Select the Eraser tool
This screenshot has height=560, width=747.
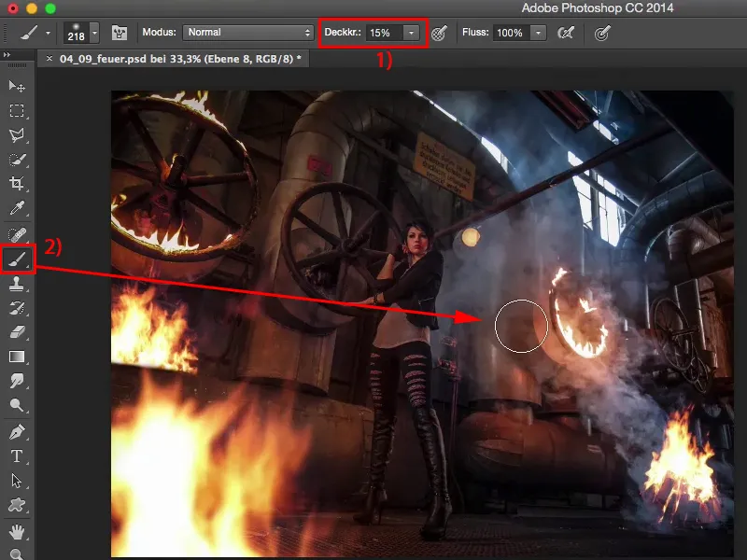click(17, 332)
